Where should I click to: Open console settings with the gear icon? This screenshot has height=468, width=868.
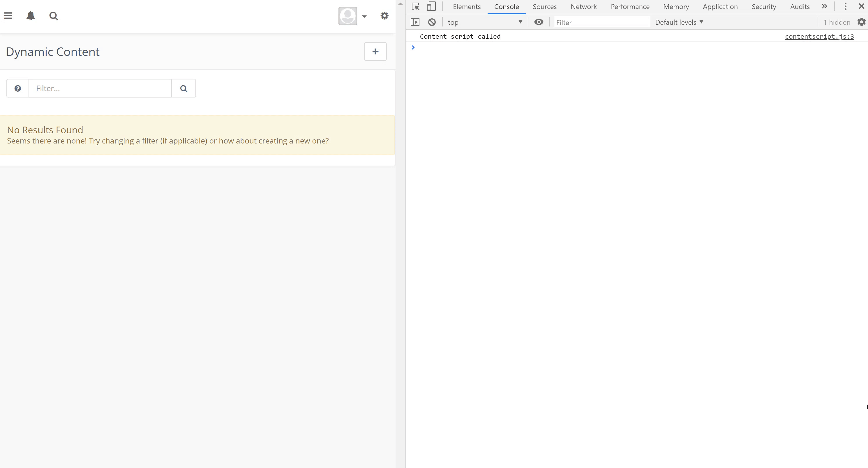[861, 22]
